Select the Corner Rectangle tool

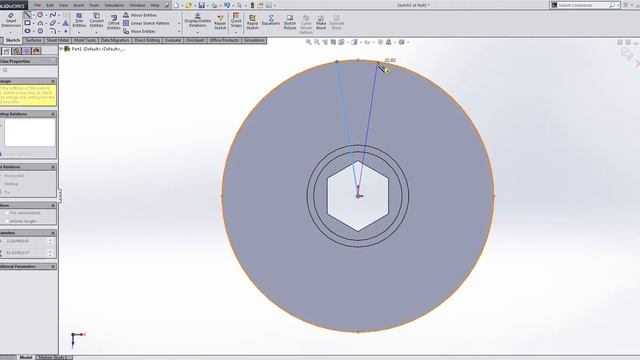pos(27,23)
